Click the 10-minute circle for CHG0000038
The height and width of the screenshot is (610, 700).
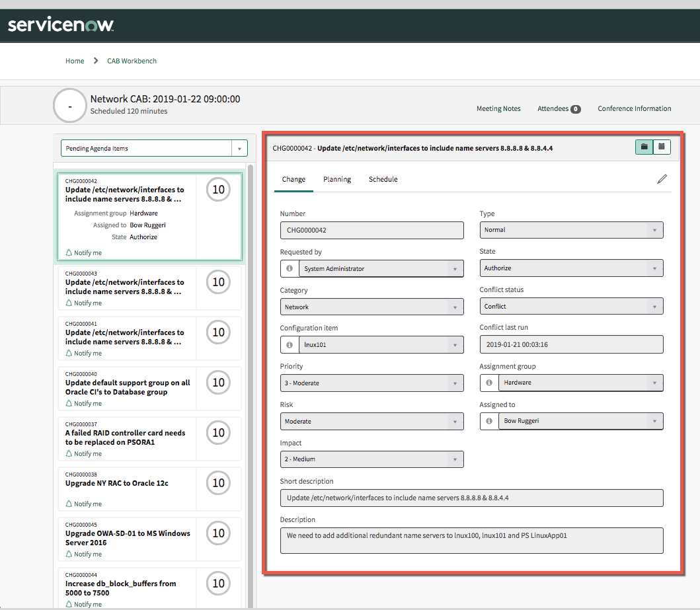pos(218,483)
